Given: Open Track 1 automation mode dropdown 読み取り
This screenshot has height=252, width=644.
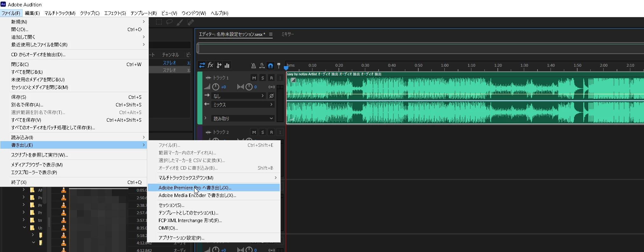Looking at the screenshot, I should click(243, 119).
